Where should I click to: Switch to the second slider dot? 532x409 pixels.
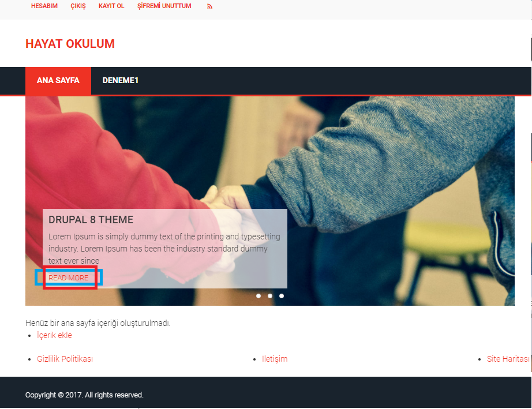(270, 296)
